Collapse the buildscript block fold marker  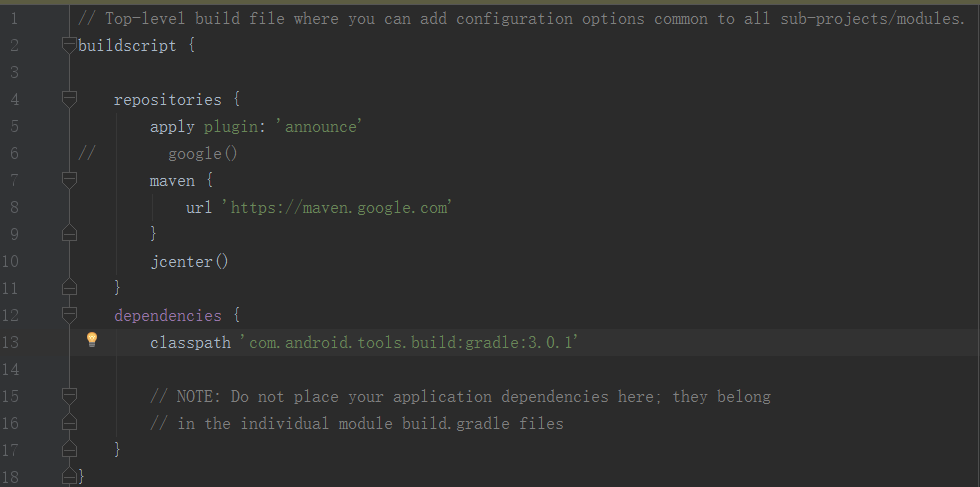tap(69, 45)
